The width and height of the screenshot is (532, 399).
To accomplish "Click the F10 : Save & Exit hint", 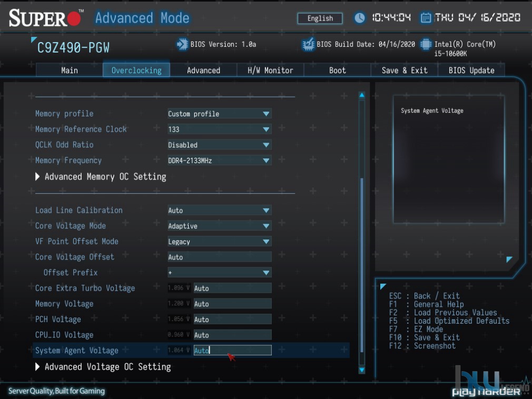I will coord(424,337).
